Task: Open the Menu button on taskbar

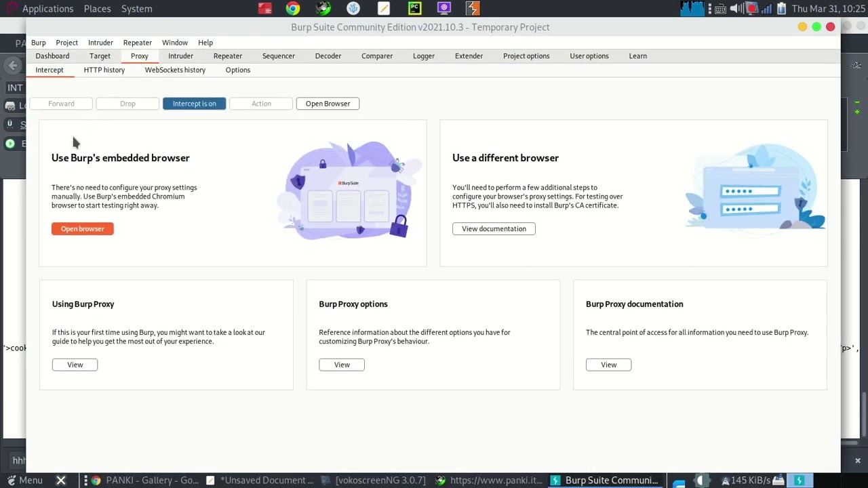Action: click(24, 480)
